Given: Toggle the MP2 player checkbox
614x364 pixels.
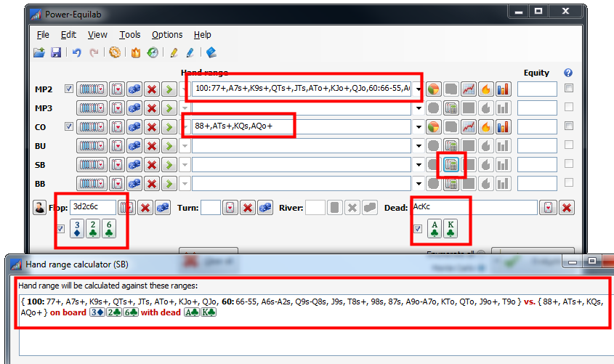Looking at the screenshot, I should [x=69, y=89].
